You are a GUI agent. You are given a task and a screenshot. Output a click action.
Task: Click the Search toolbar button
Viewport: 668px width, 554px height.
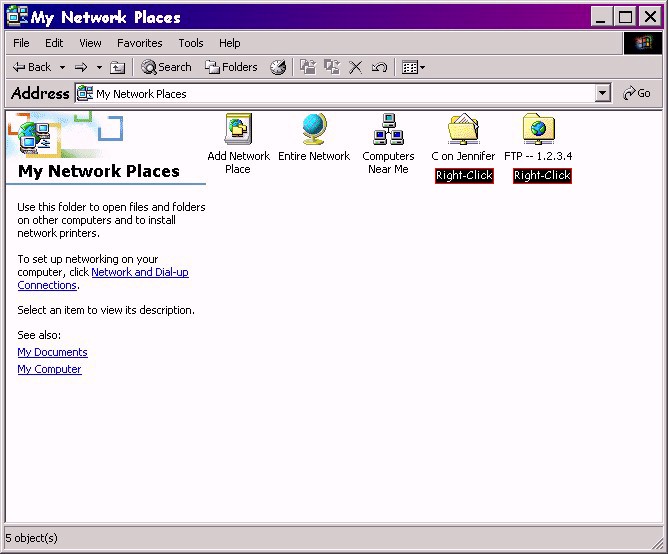(166, 67)
